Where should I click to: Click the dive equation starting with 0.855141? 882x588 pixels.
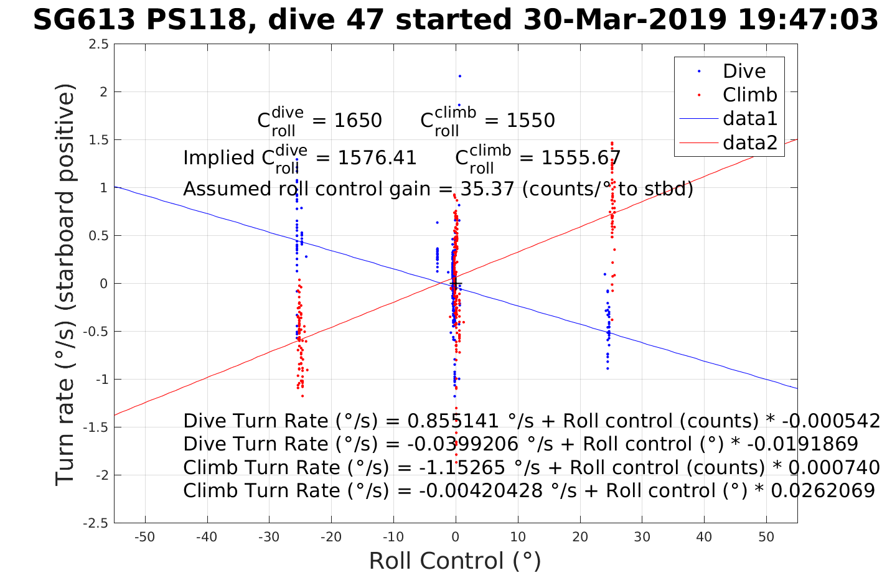tap(532, 421)
